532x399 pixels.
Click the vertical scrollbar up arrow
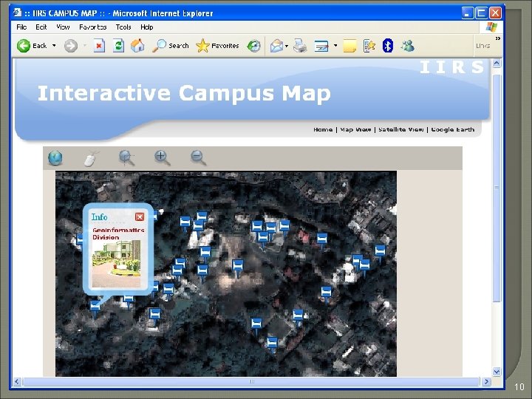click(497, 64)
